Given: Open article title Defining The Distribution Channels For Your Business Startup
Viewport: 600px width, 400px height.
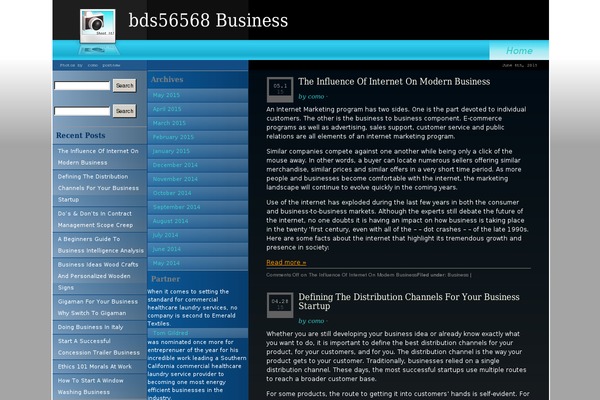Looking at the screenshot, I should pyautogui.click(x=409, y=301).
